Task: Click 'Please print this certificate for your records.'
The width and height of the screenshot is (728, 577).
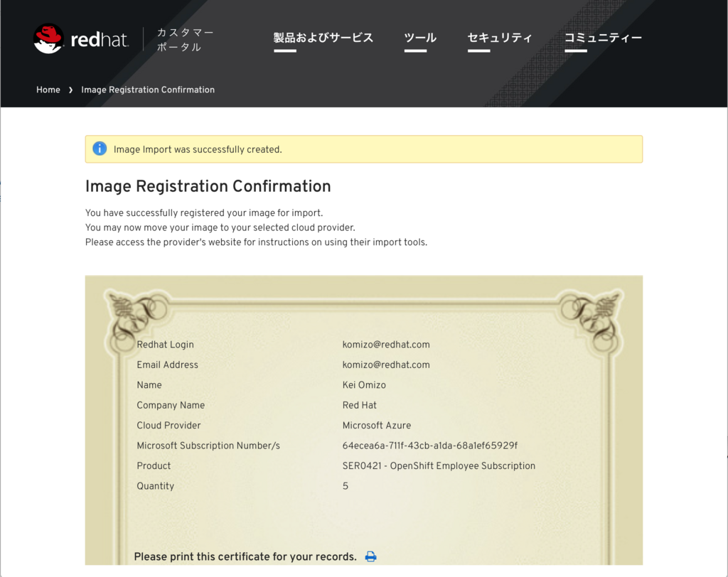Action: (245, 556)
